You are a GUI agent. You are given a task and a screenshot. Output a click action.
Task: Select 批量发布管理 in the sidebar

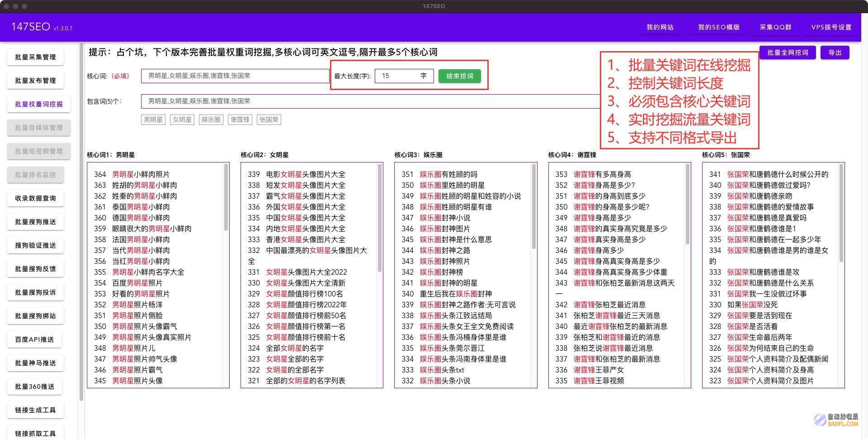pyautogui.click(x=35, y=81)
